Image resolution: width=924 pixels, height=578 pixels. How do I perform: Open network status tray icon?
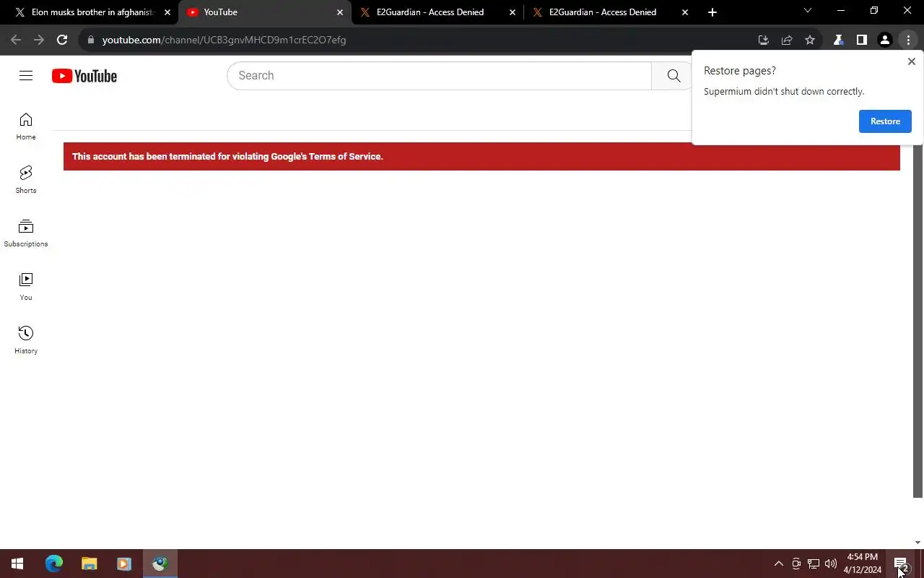tap(814, 564)
